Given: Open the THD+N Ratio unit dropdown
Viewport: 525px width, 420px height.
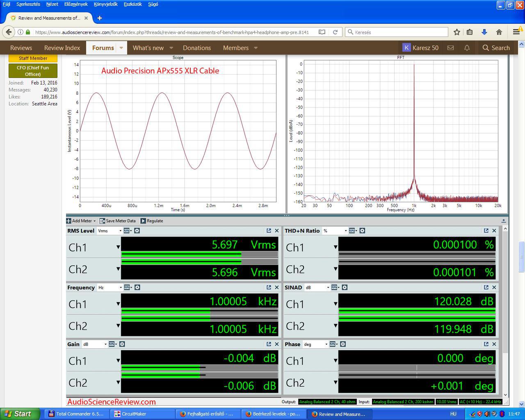Looking at the screenshot, I should [335, 231].
